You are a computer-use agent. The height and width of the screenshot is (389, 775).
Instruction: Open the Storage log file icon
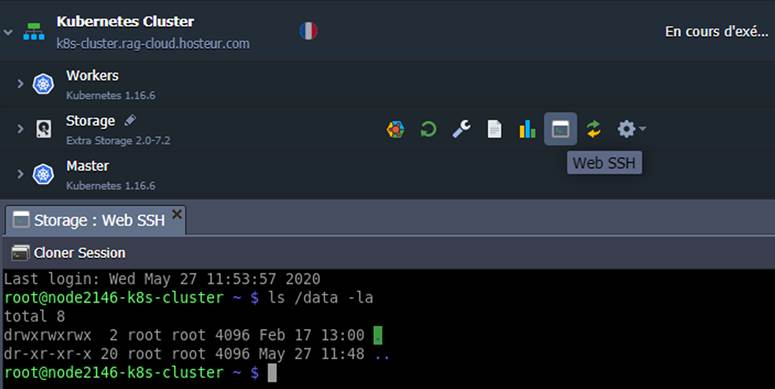point(494,130)
